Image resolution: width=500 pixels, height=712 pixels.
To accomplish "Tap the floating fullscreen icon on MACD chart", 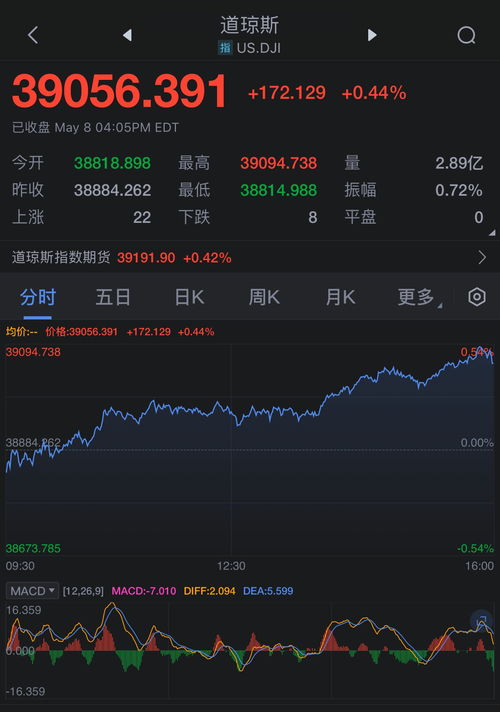I will point(482,621).
